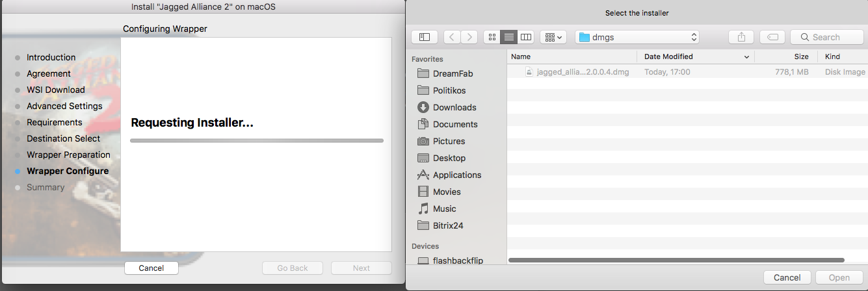Click the Search field
868x291 pixels.
pos(826,37)
